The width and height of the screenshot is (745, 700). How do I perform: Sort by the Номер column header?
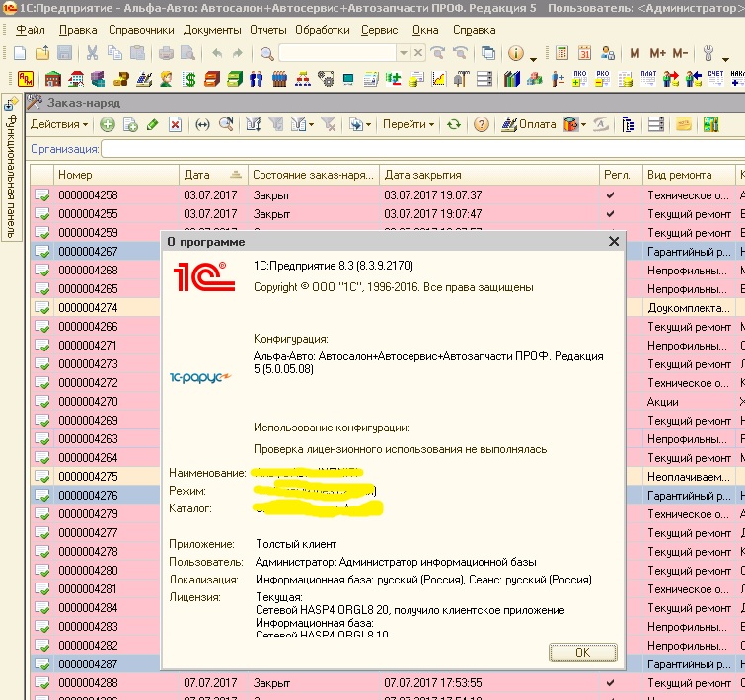(x=116, y=175)
